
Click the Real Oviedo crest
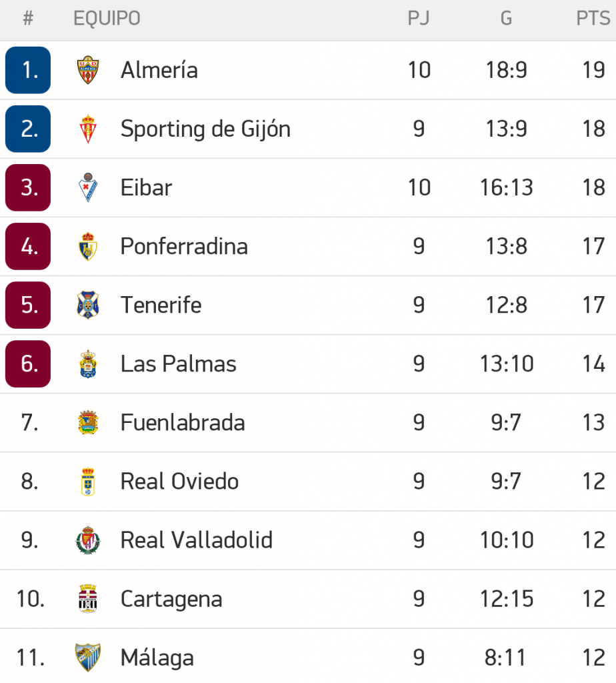tap(88, 482)
